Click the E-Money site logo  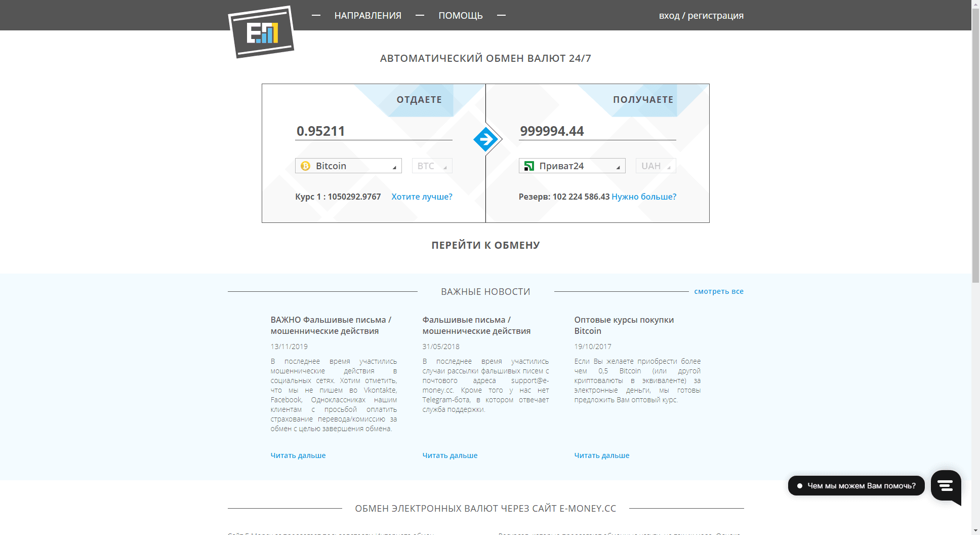tap(261, 32)
